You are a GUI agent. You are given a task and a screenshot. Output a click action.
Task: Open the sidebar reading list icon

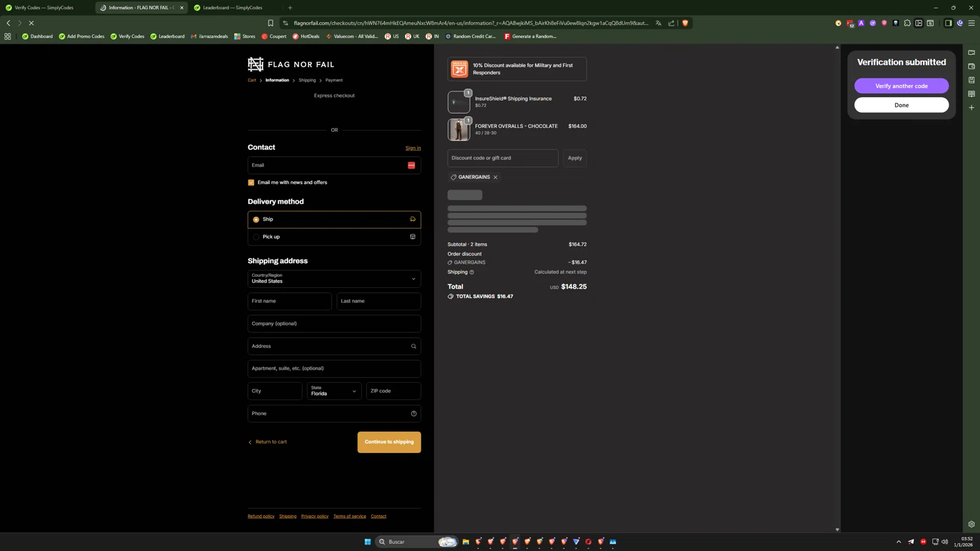(x=972, y=94)
